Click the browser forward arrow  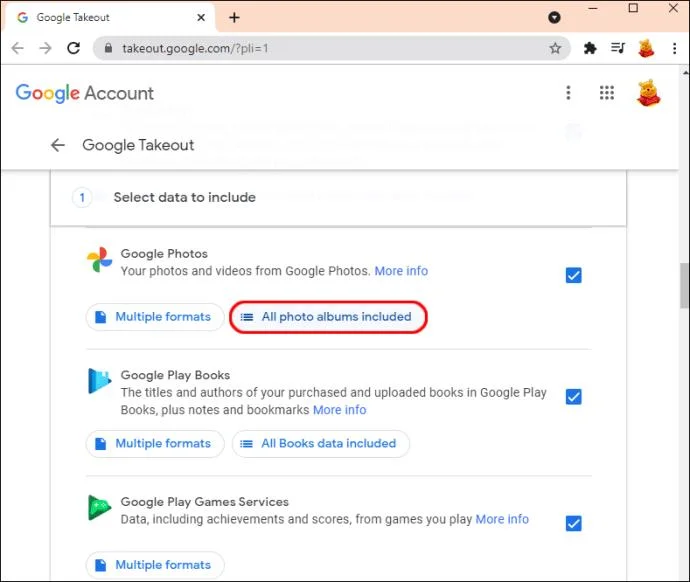45,48
